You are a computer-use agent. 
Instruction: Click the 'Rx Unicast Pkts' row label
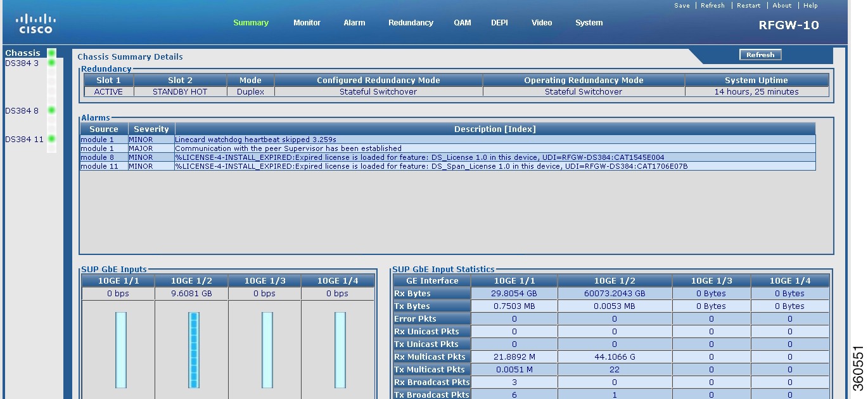pos(432,332)
